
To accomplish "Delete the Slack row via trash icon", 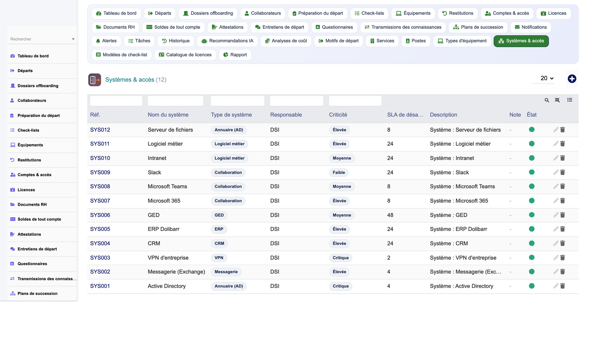I will pos(563,172).
